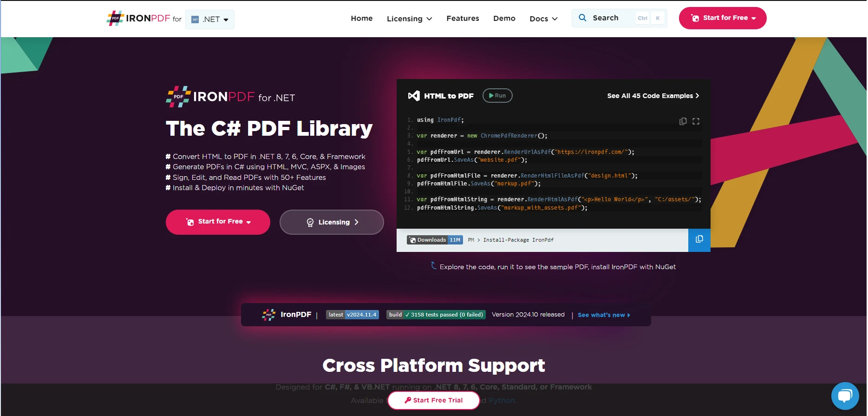Click the award icon in Licensing button
The height and width of the screenshot is (416, 868).
310,222
